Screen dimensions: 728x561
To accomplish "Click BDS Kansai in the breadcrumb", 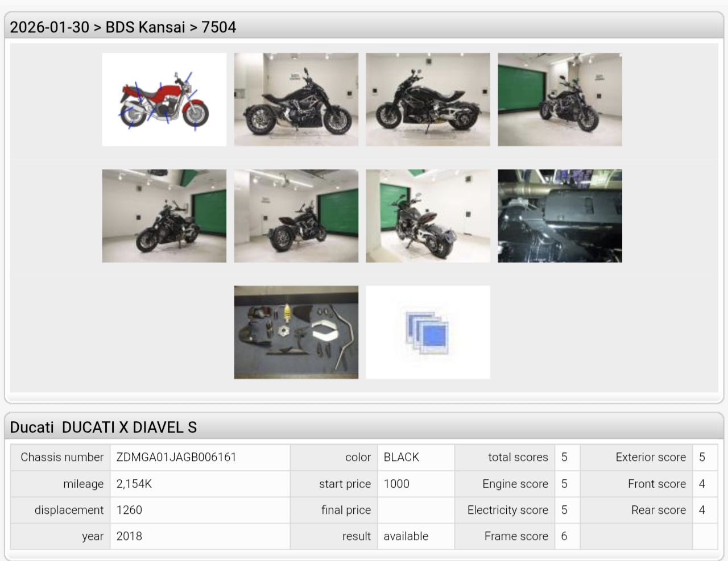I will (x=146, y=27).
